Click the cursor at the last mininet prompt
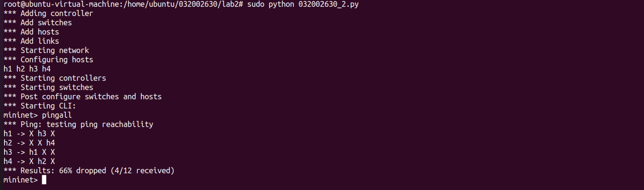644x190 pixels. tap(44, 180)
